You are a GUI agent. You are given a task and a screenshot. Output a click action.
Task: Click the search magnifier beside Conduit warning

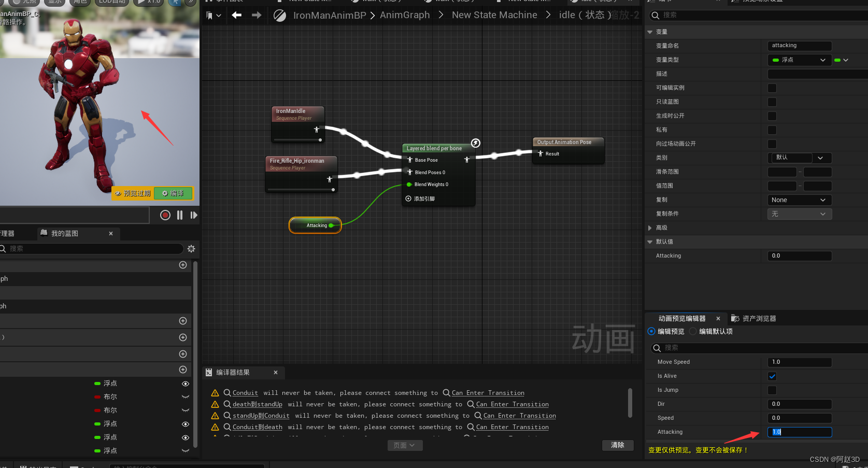227,393
